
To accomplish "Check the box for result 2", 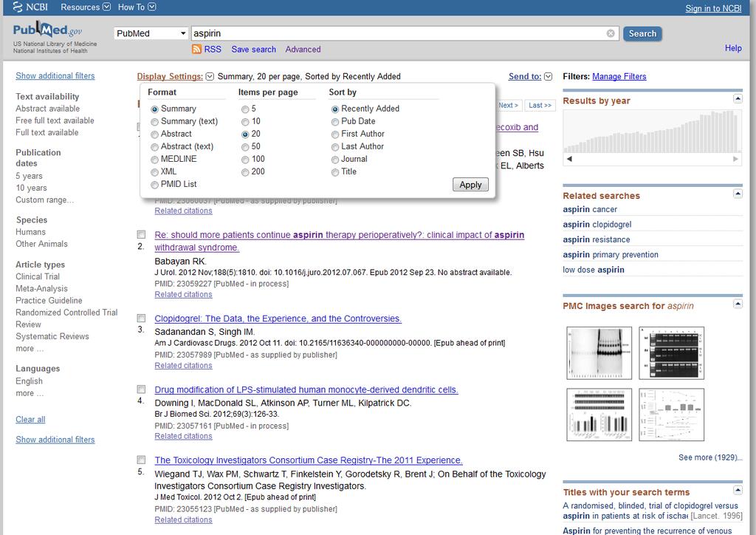I will click(x=141, y=234).
